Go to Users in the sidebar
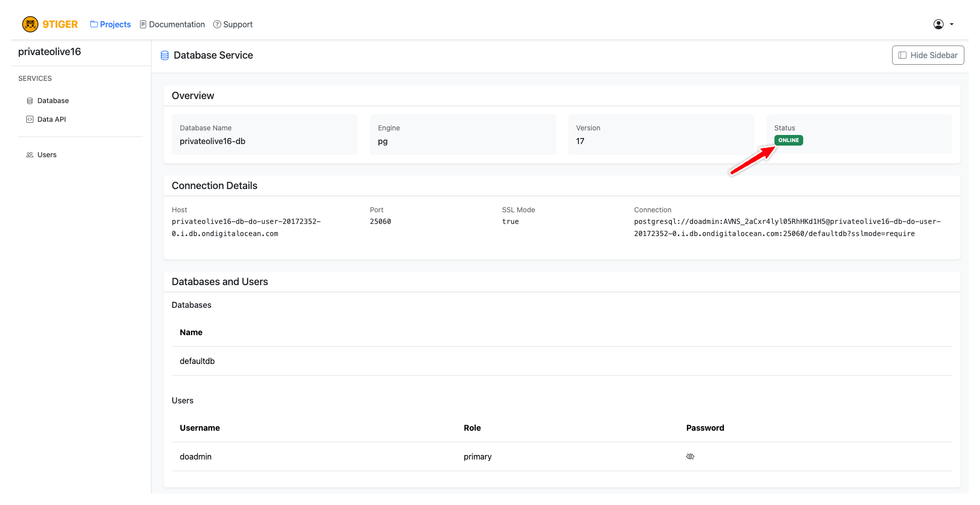Screen dimensions: 980x505 pyautogui.click(x=46, y=155)
